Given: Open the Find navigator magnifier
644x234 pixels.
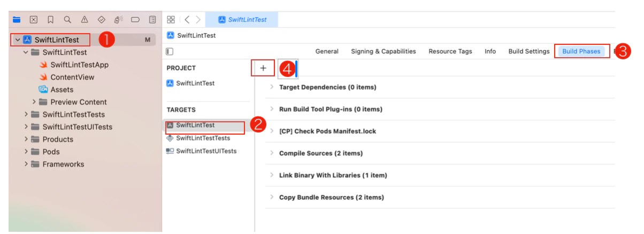Looking at the screenshot, I should (67, 20).
